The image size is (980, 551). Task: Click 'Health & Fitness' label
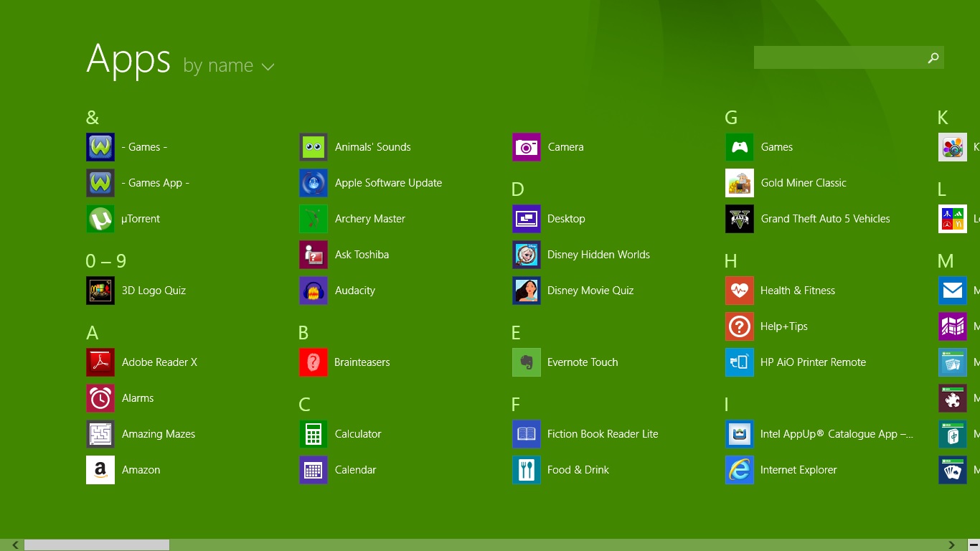click(x=798, y=291)
